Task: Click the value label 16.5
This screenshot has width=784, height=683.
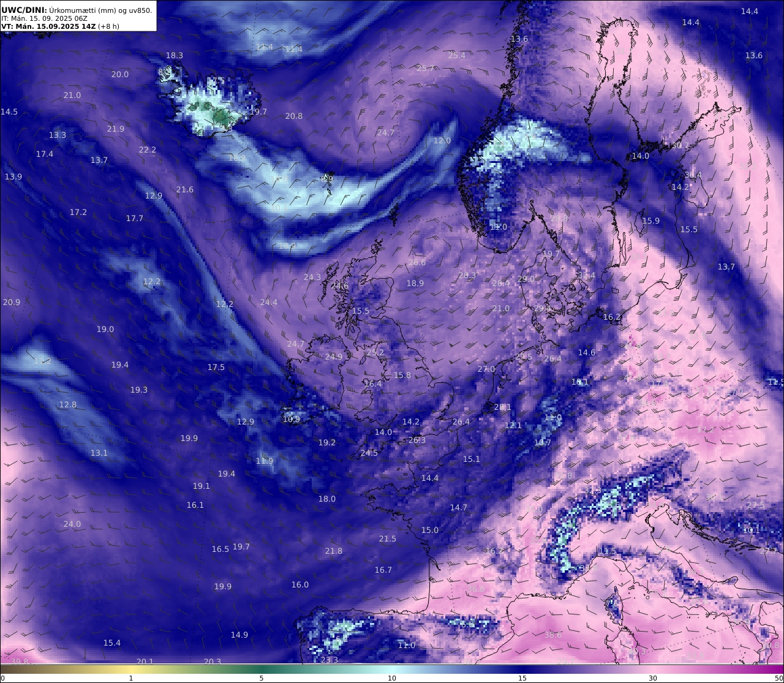Action: (x=221, y=549)
